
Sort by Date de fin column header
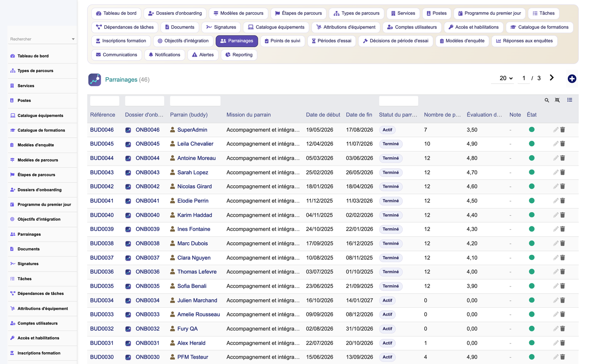click(x=359, y=115)
